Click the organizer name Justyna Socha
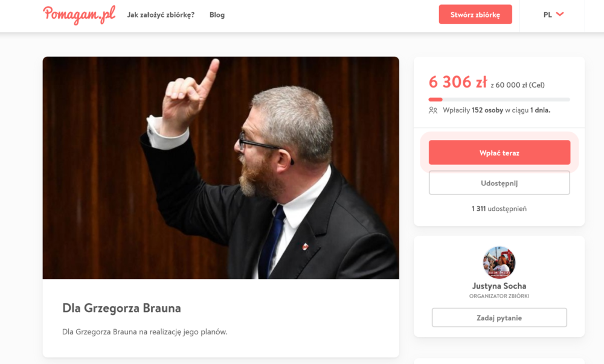604x364 pixels. click(x=500, y=286)
